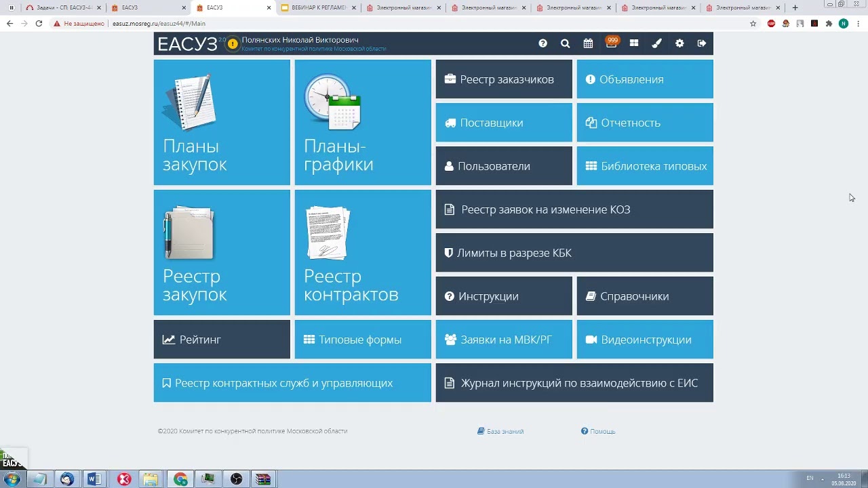Open Лимиты в разрезе КБК
This screenshot has width=868, height=488.
pos(574,253)
